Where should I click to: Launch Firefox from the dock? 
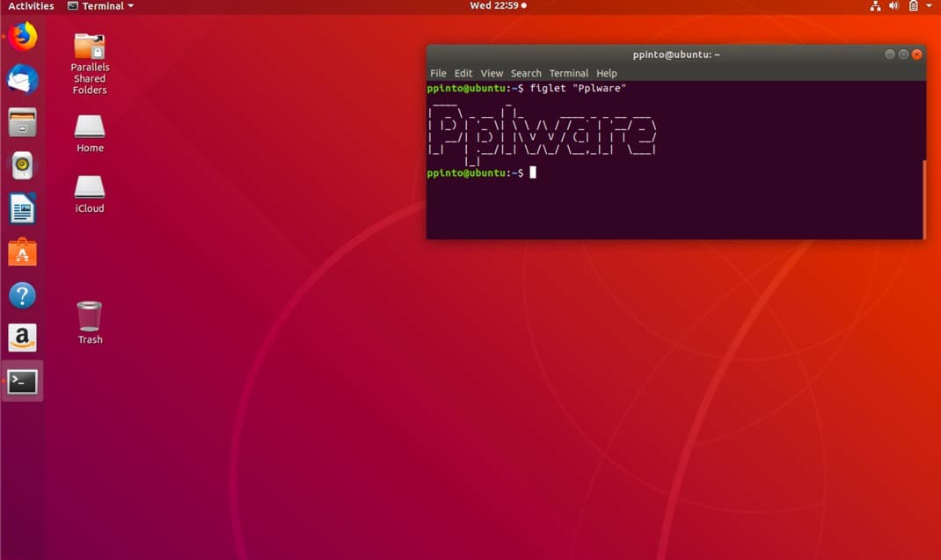tap(22, 37)
